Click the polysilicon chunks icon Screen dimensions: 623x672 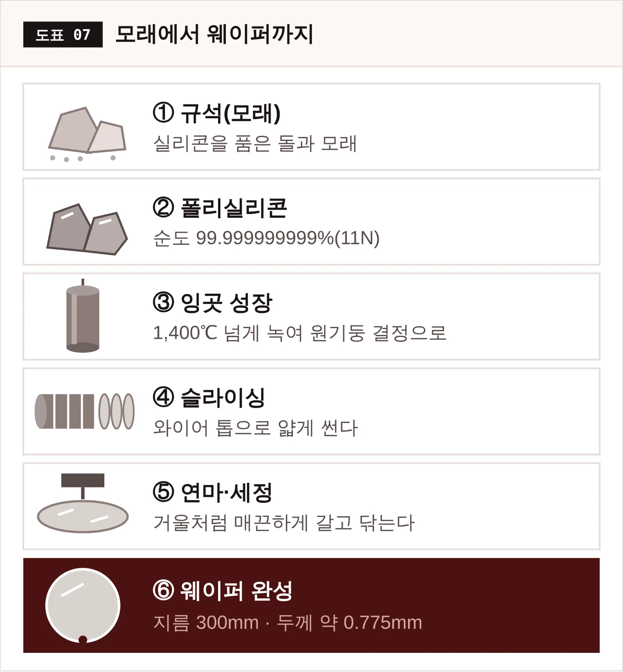click(x=87, y=229)
